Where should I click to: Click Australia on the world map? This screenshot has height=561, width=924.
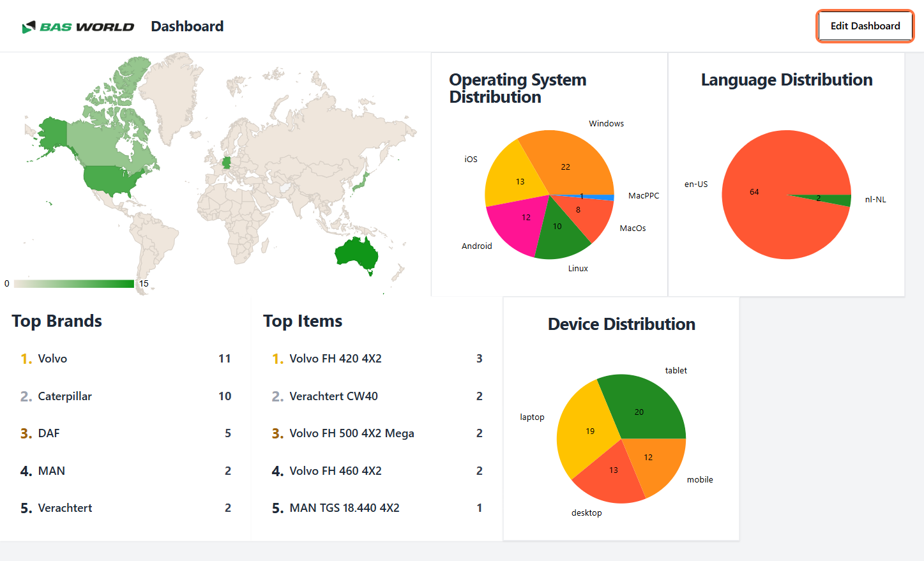click(x=356, y=253)
